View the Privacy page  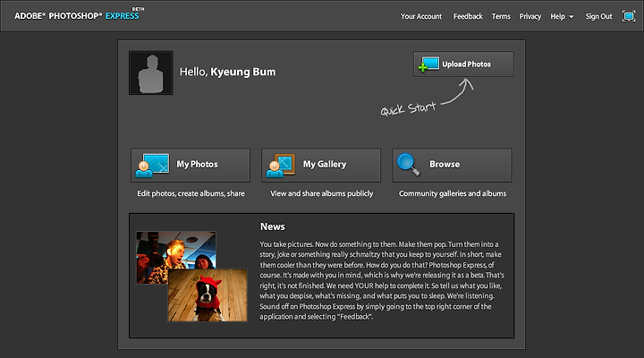click(x=530, y=16)
